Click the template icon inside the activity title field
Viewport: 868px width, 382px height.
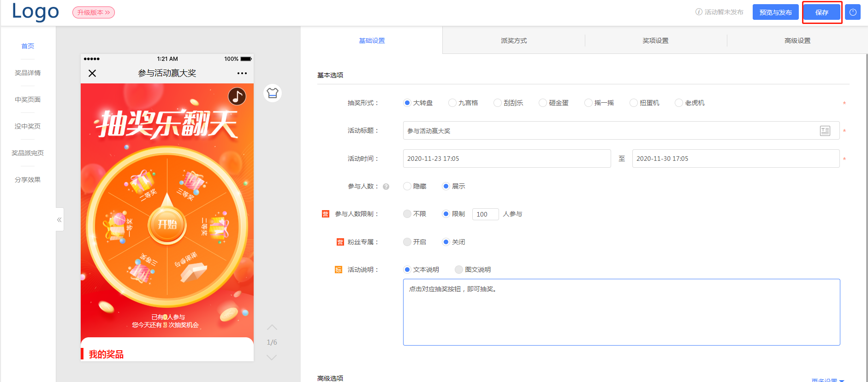(x=825, y=131)
